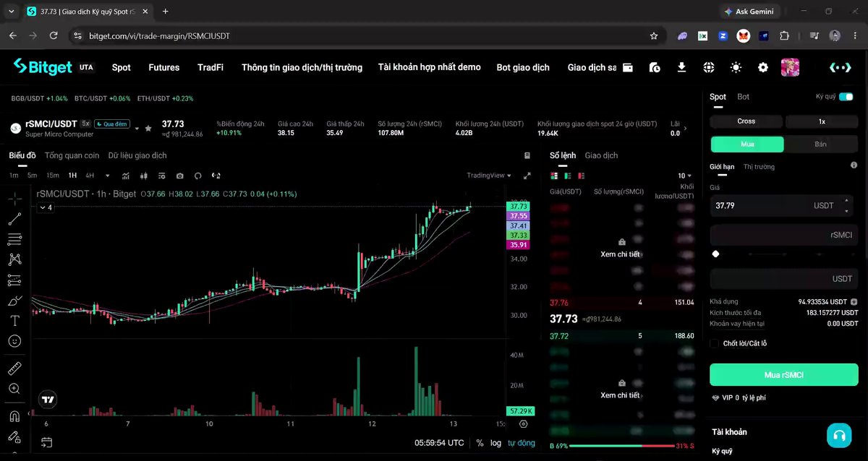Click first Xem chi tiết in sell orders

point(620,254)
